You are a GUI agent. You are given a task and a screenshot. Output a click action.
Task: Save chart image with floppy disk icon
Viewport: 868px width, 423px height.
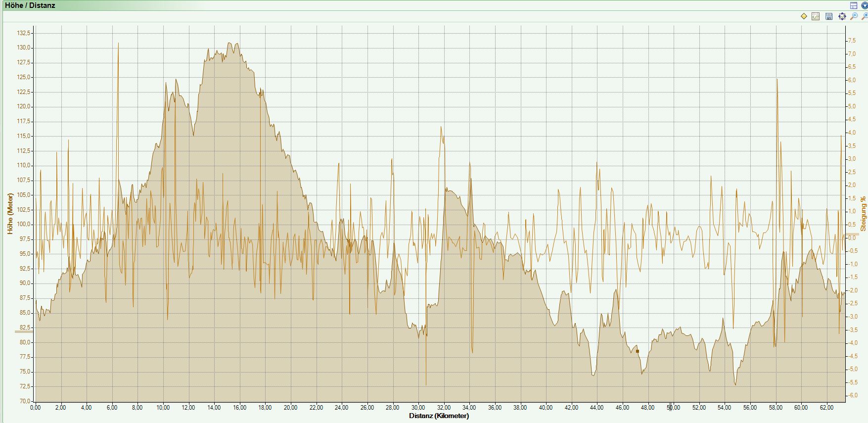tap(829, 16)
